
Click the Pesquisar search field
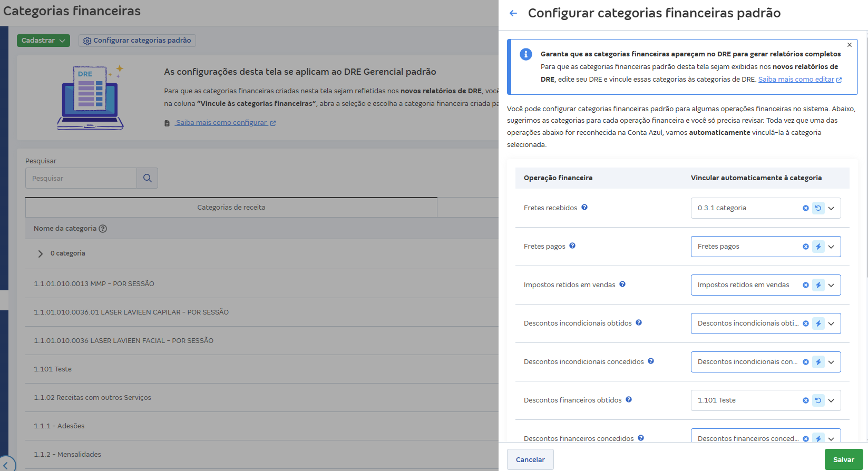81,178
